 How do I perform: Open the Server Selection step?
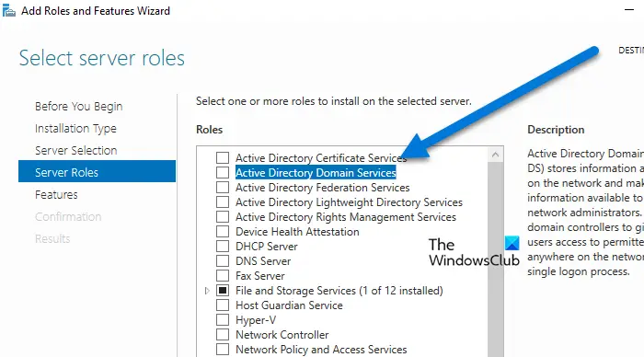(x=76, y=150)
